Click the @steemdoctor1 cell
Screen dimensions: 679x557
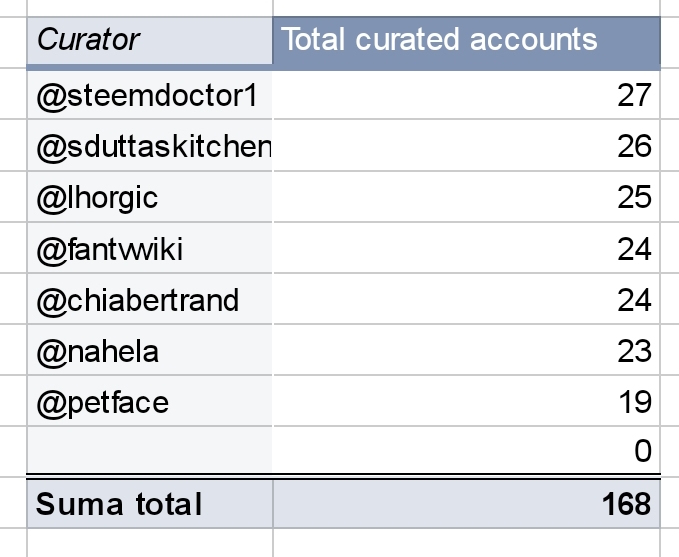pyautogui.click(x=150, y=96)
